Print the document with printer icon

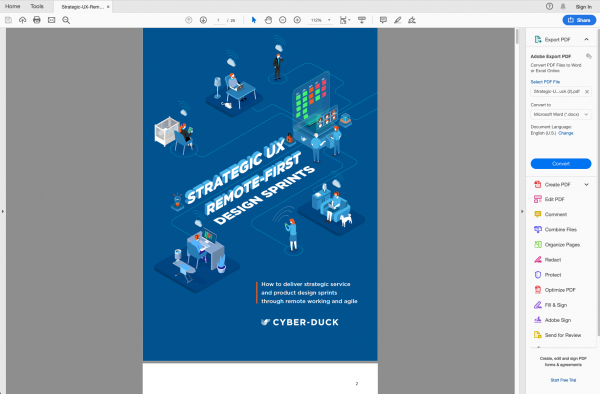click(37, 20)
